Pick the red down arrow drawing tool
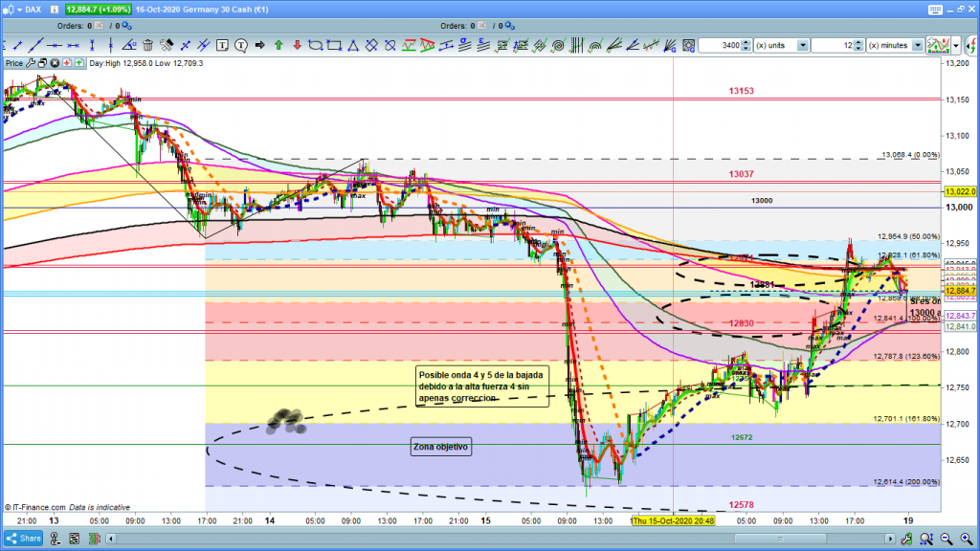The image size is (980, 551). (298, 45)
